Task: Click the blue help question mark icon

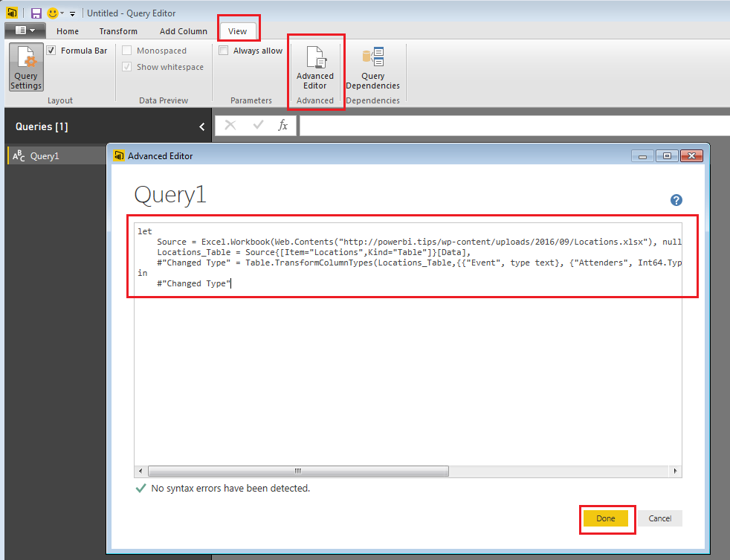Action: (x=676, y=200)
